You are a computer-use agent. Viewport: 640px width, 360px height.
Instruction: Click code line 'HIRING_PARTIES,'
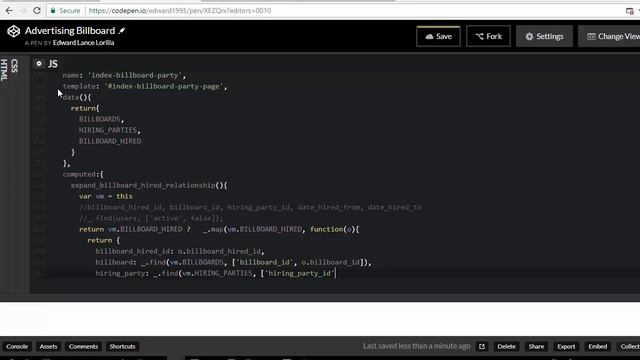[x=109, y=130]
